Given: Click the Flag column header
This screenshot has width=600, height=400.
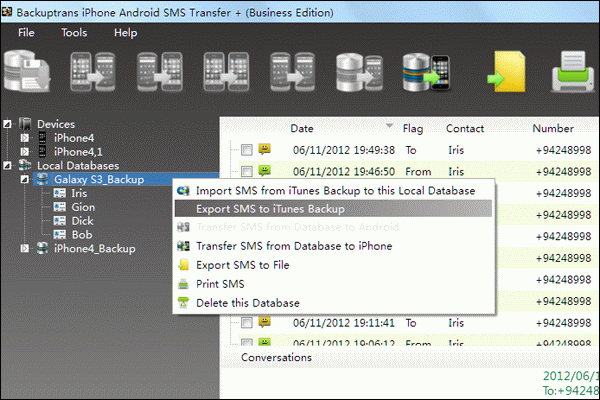Looking at the screenshot, I should tap(413, 129).
